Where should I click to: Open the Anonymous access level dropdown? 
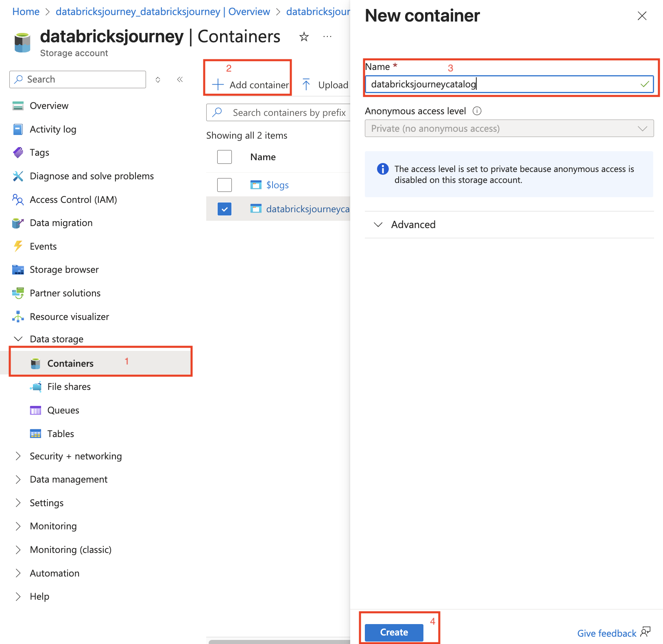509,128
